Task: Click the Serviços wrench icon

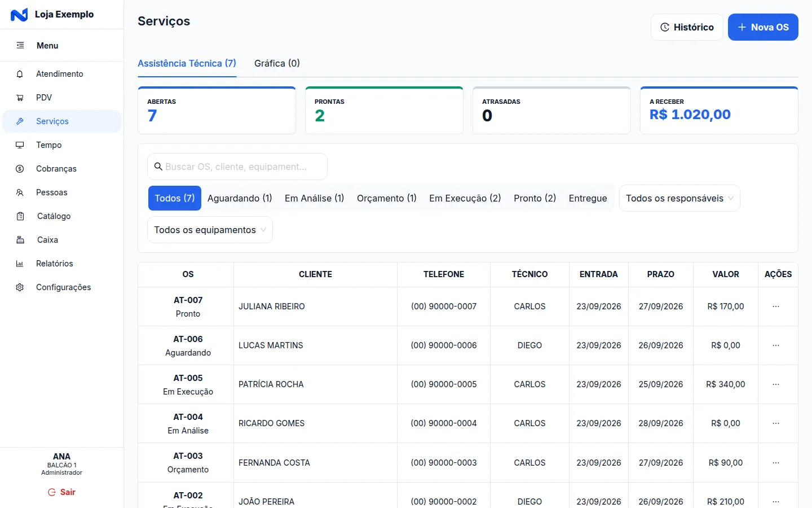Action: (x=20, y=121)
